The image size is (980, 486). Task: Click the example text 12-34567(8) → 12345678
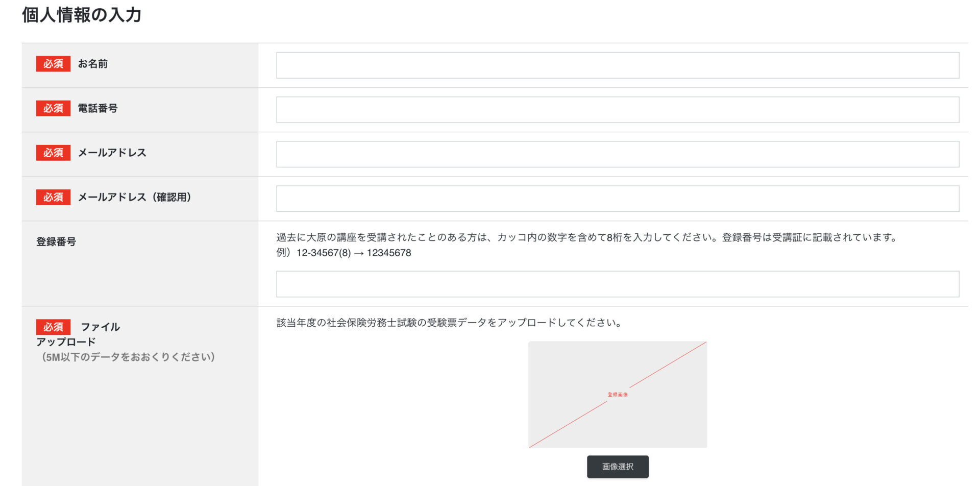[x=354, y=253]
